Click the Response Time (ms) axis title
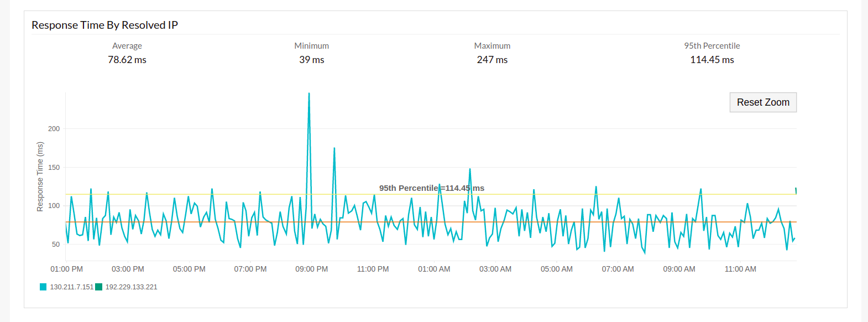Image resolution: width=868 pixels, height=322 pixels. tap(40, 176)
